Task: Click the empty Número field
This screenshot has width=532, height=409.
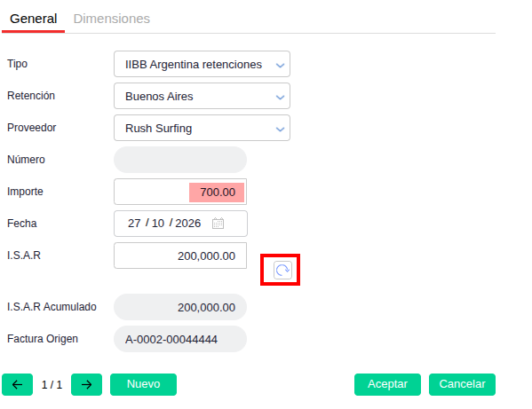Action: click(x=180, y=160)
